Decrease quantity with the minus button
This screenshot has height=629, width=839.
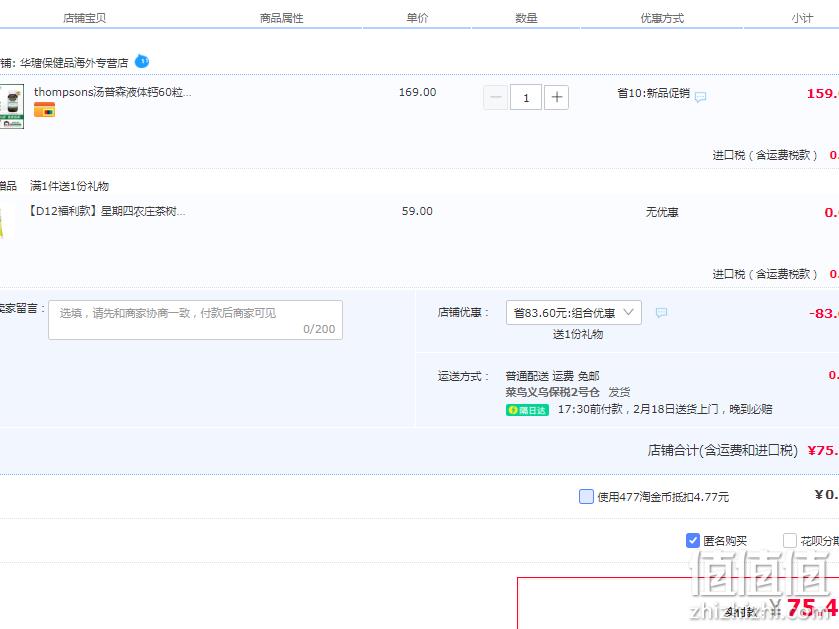pyautogui.click(x=495, y=97)
